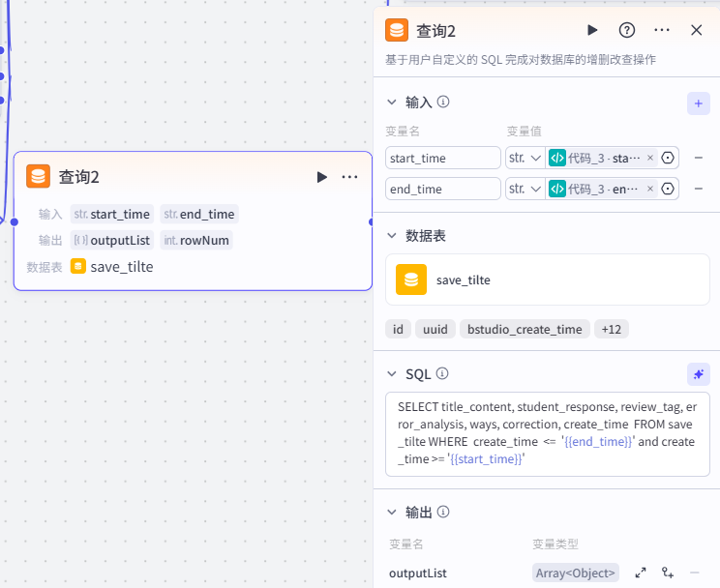Viewport: 720px width, 588px height.
Task: Open more options on 查询2 canvas node
Action: [x=349, y=177]
